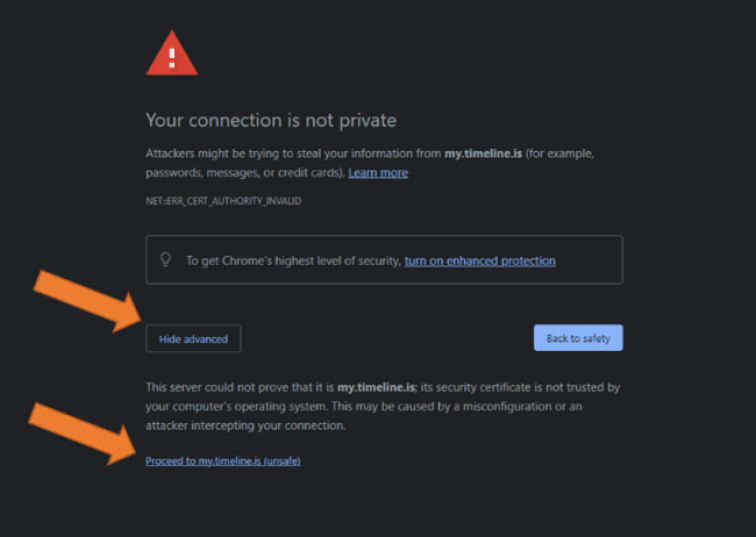
Task: Proceed to my.timeline.is (unsafe)
Action: [x=223, y=461]
